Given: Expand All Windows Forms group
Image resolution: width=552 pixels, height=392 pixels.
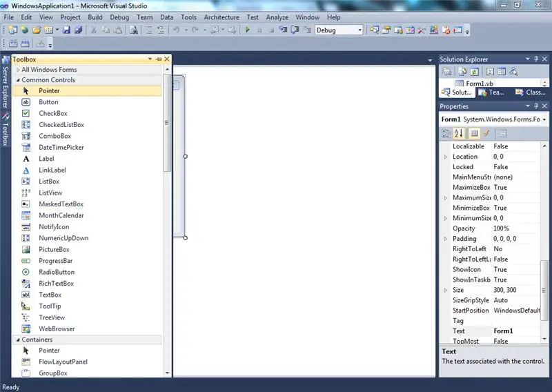Looking at the screenshot, I should pyautogui.click(x=18, y=70).
